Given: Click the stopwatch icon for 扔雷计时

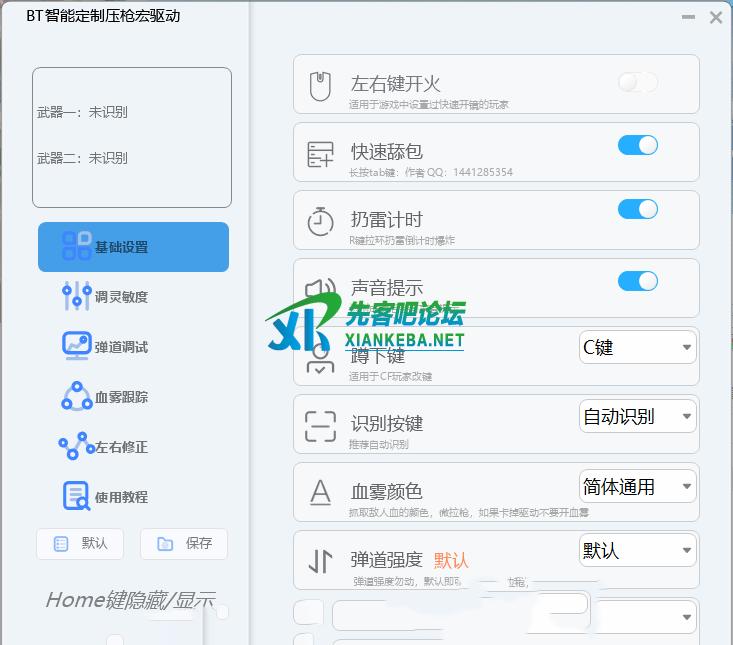Looking at the screenshot, I should click(320, 222).
